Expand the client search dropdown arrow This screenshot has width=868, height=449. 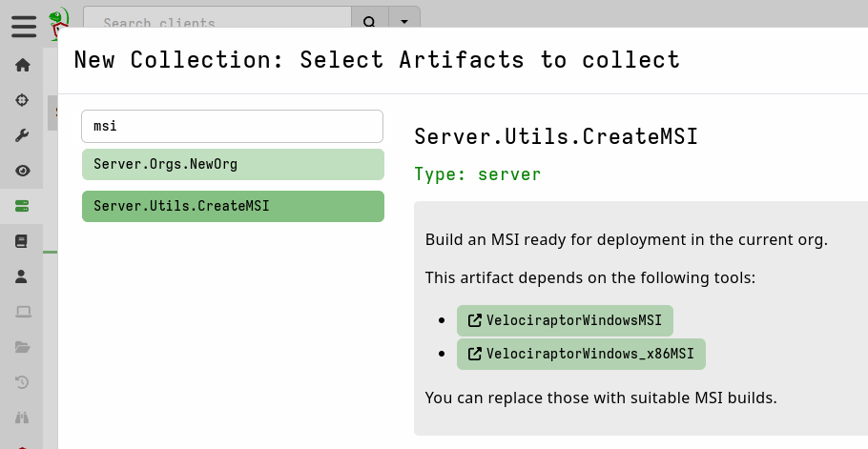[404, 22]
